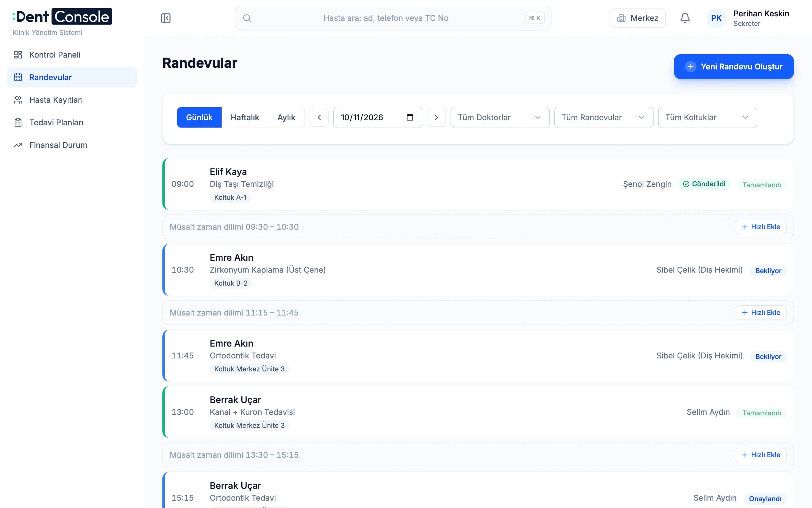Image resolution: width=812 pixels, height=508 pixels.
Task: Switch to Günlük view
Action: [199, 117]
